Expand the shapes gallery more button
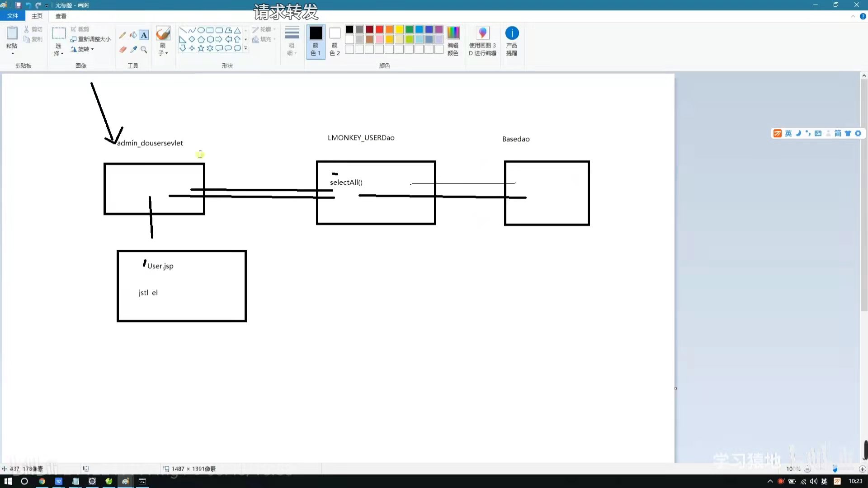This screenshot has height=488, width=868. pos(246,48)
